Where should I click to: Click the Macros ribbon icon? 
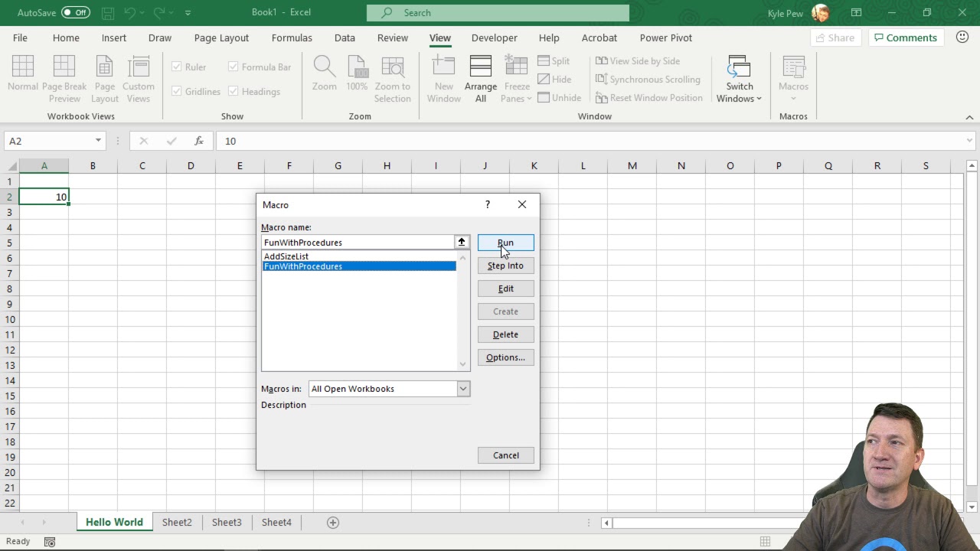point(794,67)
